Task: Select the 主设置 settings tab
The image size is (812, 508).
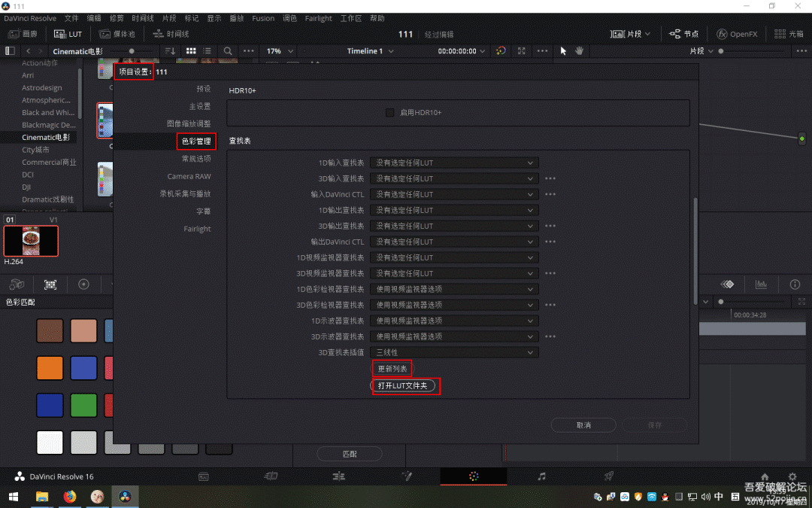Action: [200, 106]
